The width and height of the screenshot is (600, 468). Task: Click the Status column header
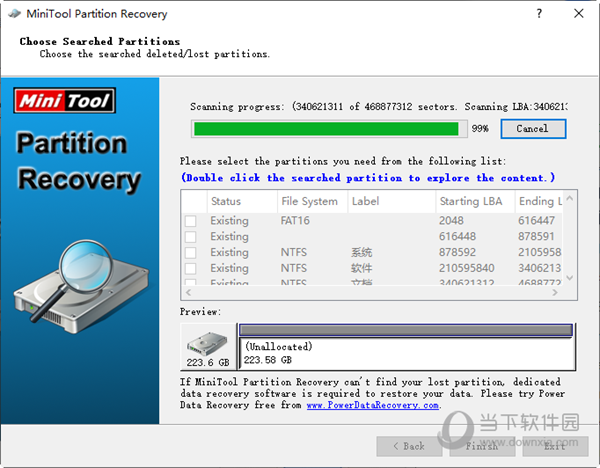[x=243, y=201]
